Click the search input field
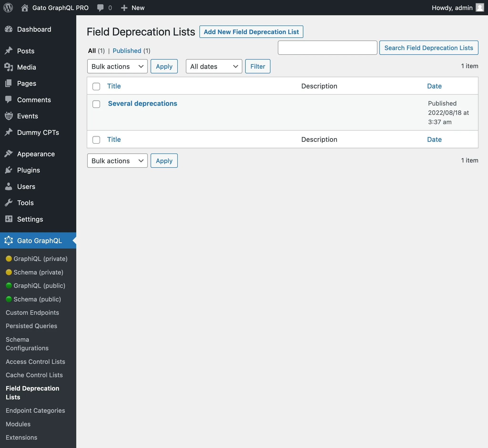The image size is (488, 448). coord(327,48)
